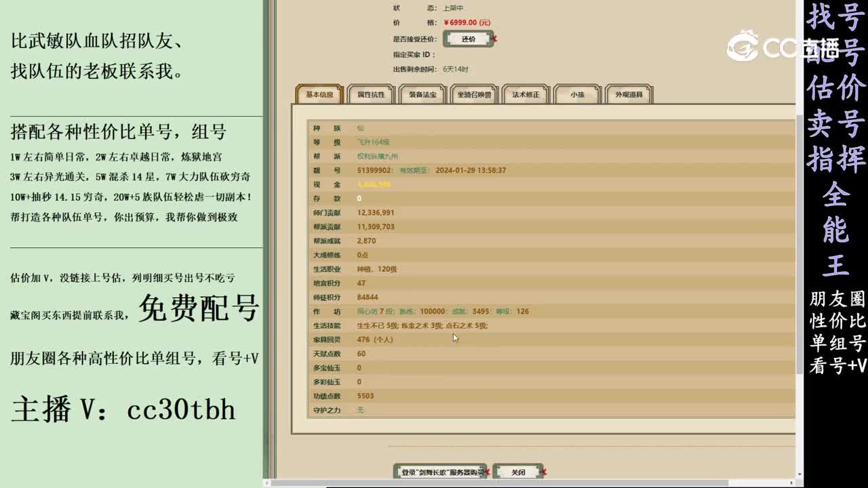Click the 生活职业 value 种植, 120级
This screenshot has width=868, height=488.
(377, 269)
